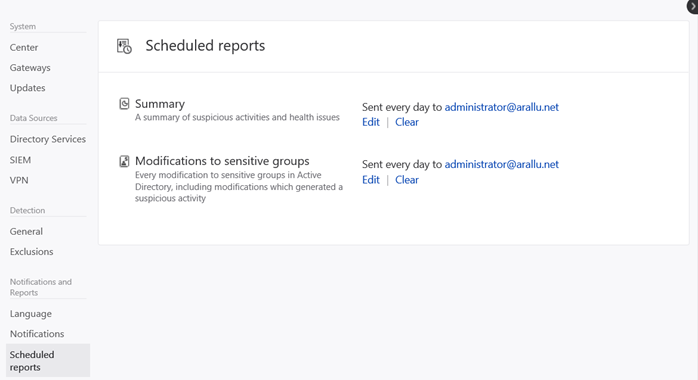Edit the Summary report schedule
The height and width of the screenshot is (380, 698).
point(371,122)
